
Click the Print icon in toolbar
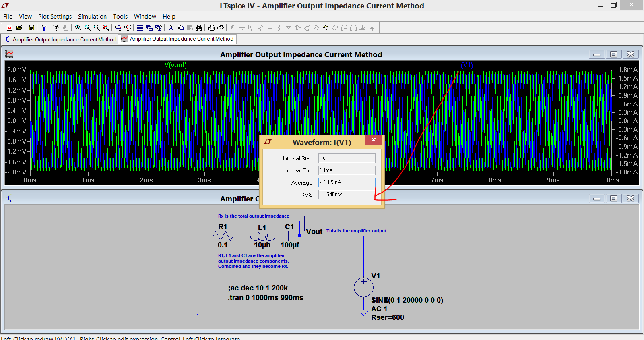[220, 27]
